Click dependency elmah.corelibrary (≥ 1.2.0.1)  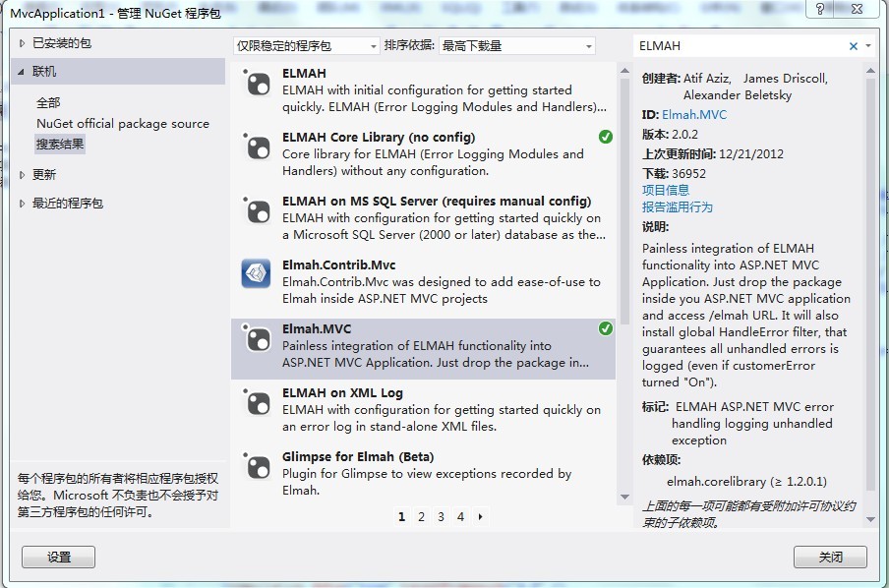[x=746, y=482]
